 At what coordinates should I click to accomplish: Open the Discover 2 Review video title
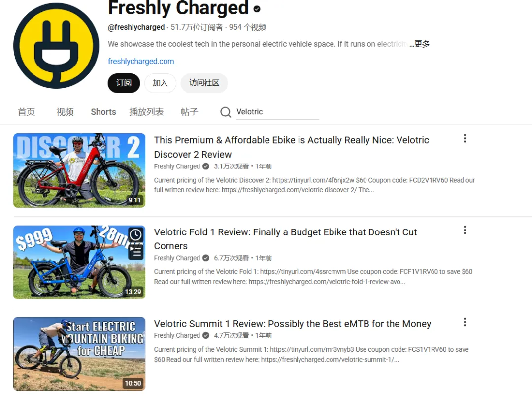pyautogui.click(x=292, y=147)
